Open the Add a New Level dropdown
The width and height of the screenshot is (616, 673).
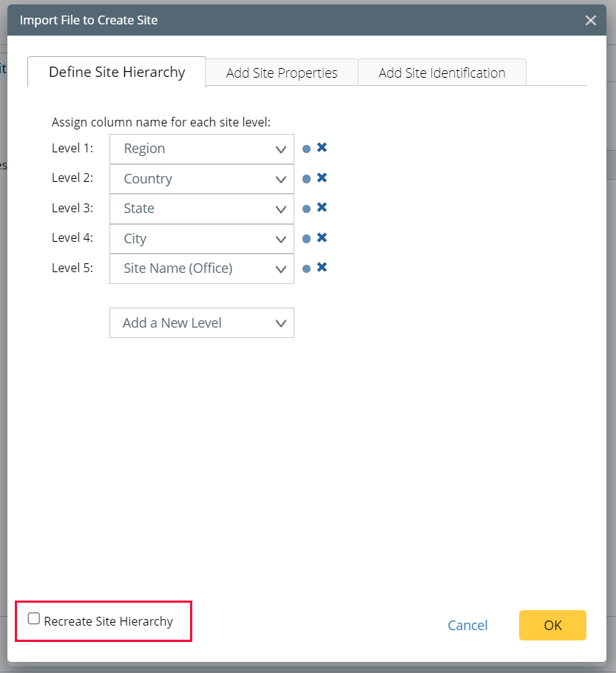[280, 322]
